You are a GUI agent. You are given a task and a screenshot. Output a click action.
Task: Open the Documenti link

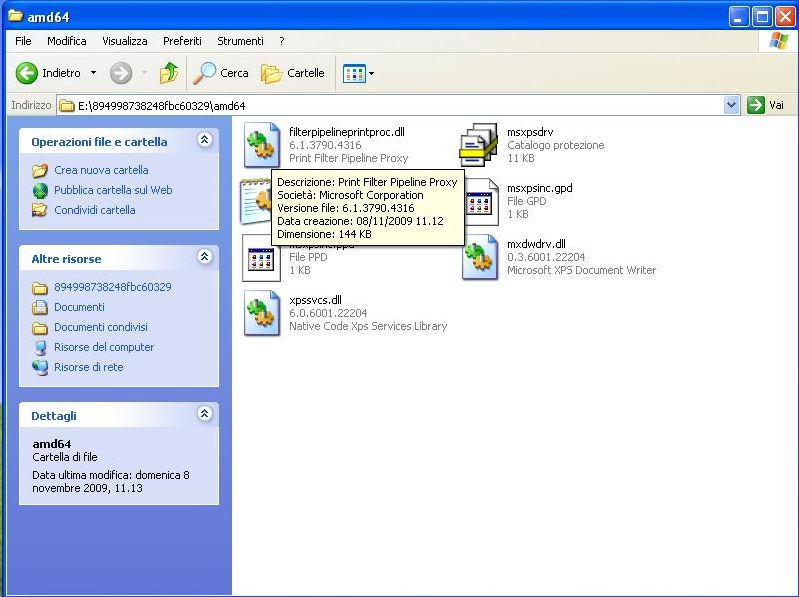79,307
